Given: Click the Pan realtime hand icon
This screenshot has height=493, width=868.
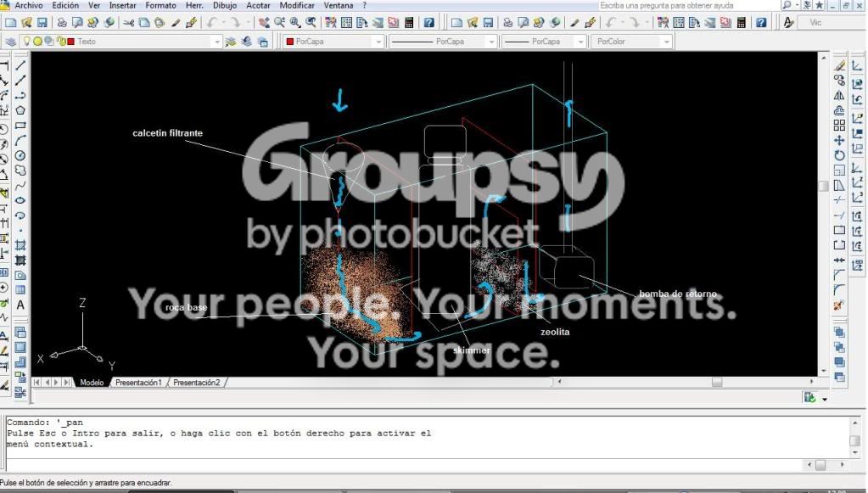Looking at the screenshot, I should coord(264,23).
